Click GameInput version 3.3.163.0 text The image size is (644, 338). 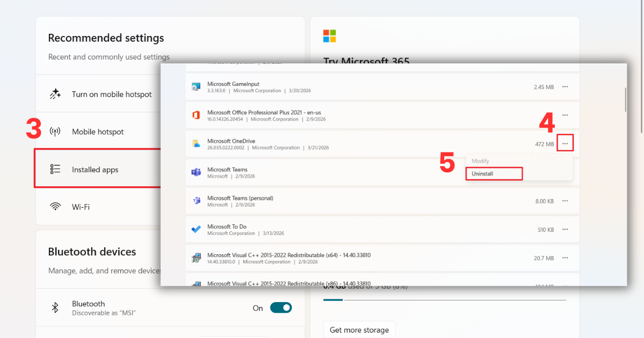pyautogui.click(x=217, y=91)
